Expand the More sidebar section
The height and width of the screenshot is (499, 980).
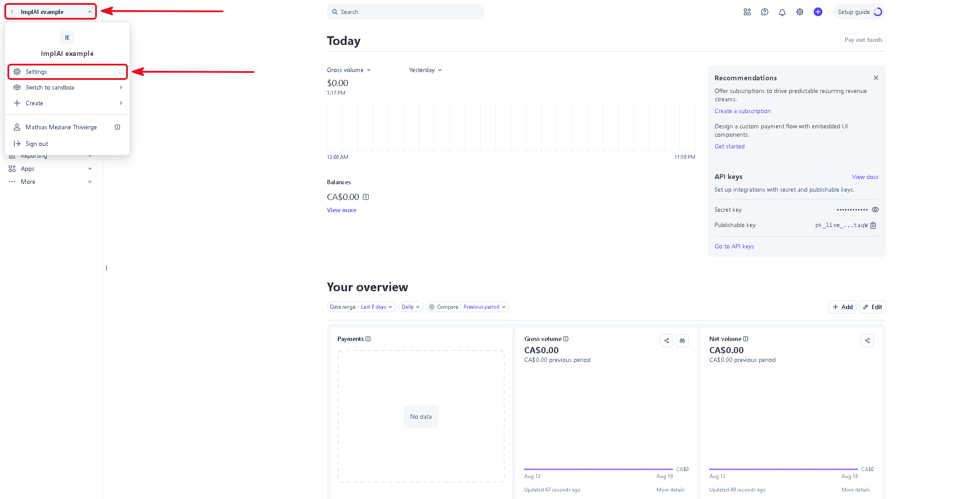tap(51, 182)
